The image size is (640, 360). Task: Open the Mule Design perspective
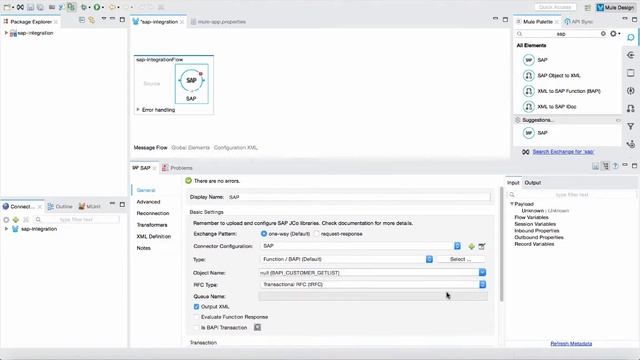coord(616,7)
